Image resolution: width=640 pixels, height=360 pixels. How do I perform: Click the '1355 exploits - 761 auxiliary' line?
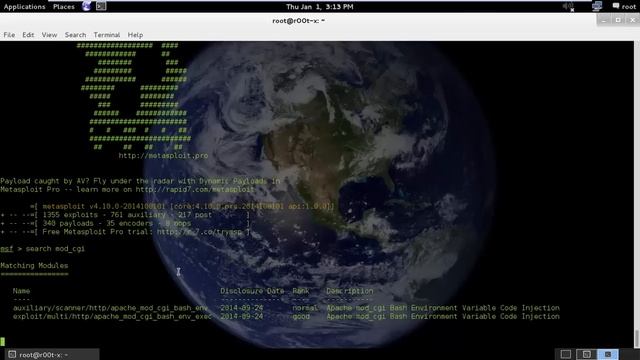click(125, 215)
